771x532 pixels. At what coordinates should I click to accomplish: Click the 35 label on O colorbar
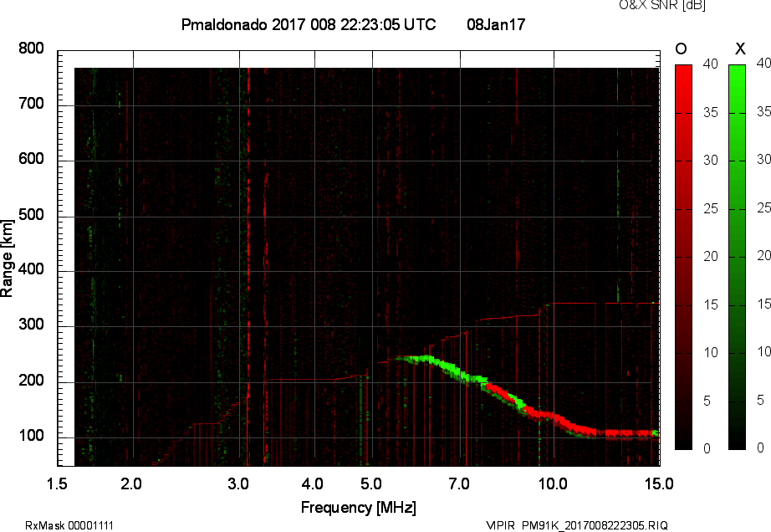coord(710,113)
